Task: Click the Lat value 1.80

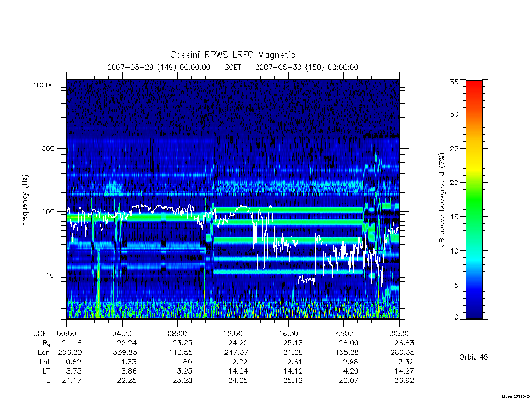Action: coord(184,362)
